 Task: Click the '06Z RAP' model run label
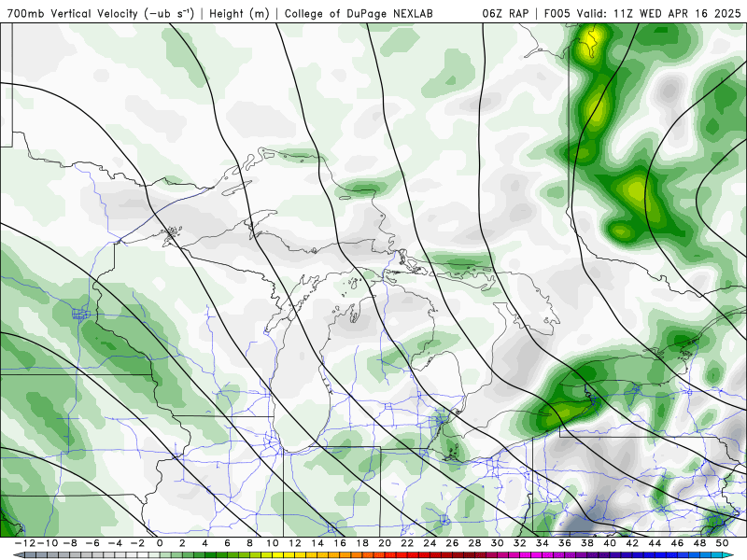[x=505, y=13]
